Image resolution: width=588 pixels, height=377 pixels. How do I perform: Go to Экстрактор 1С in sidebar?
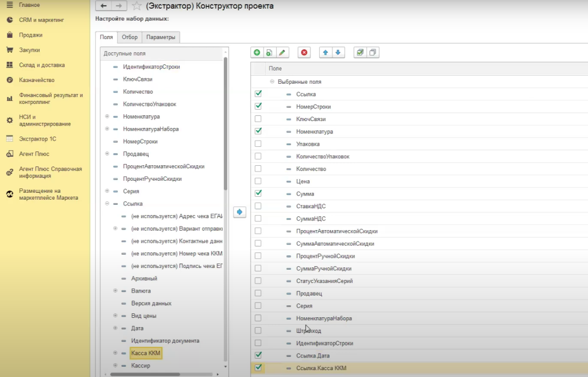37,139
